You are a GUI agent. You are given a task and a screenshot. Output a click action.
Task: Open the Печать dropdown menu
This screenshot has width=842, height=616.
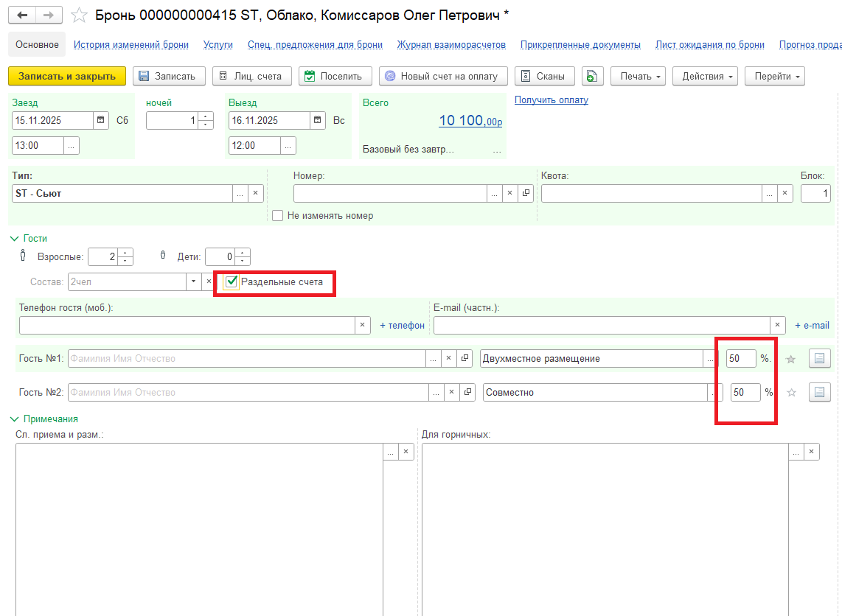click(639, 76)
